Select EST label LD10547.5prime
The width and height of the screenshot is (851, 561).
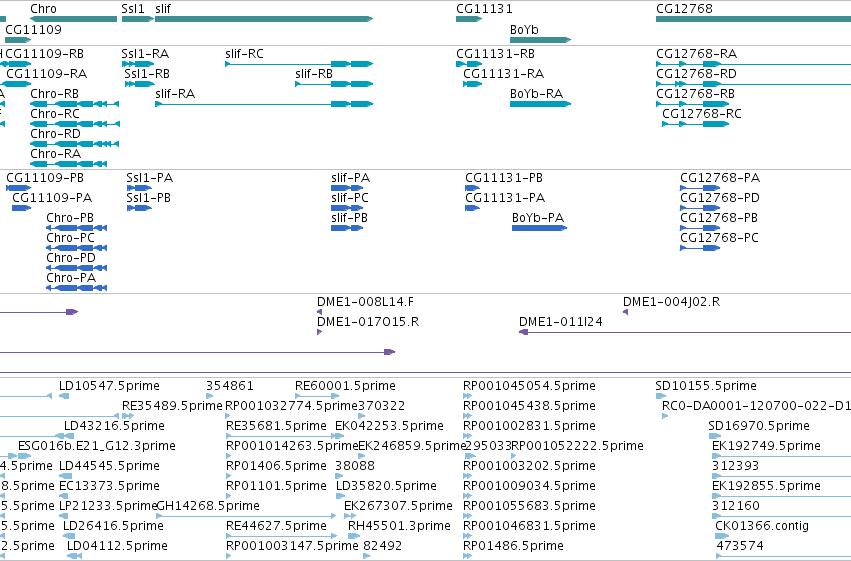click(x=109, y=386)
